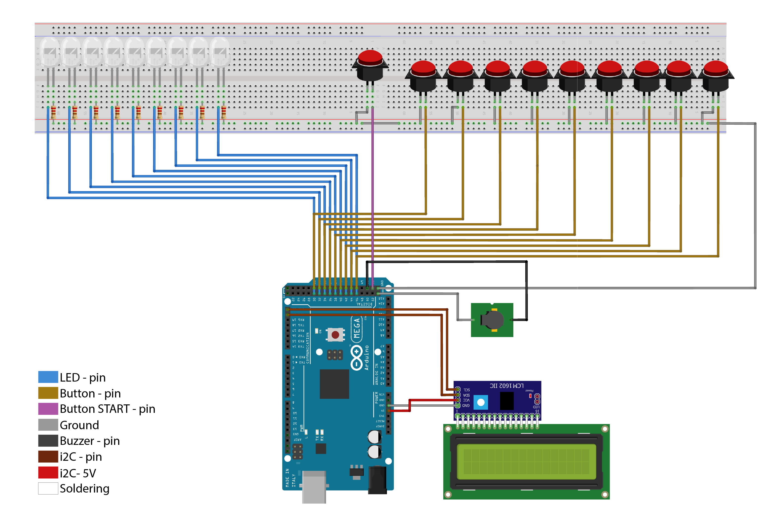782x532 pixels.
Task: Click the Arduino black power jack
Action: coord(377,480)
